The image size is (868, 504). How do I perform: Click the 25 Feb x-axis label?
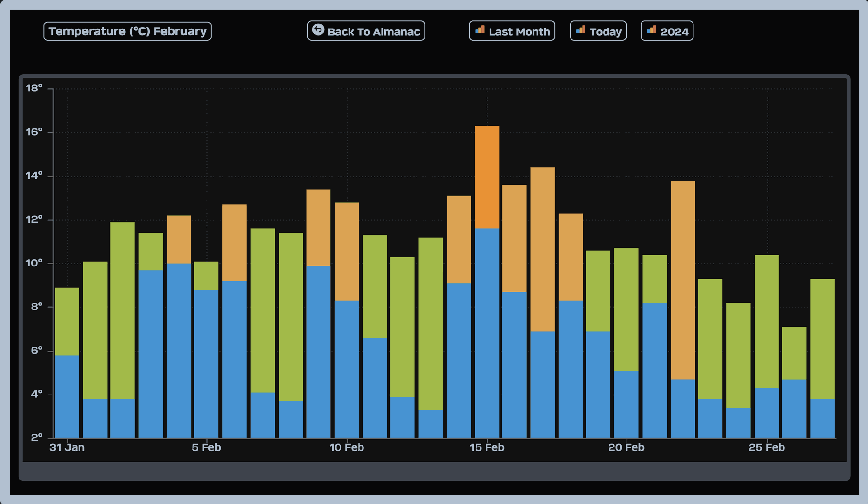tap(766, 447)
